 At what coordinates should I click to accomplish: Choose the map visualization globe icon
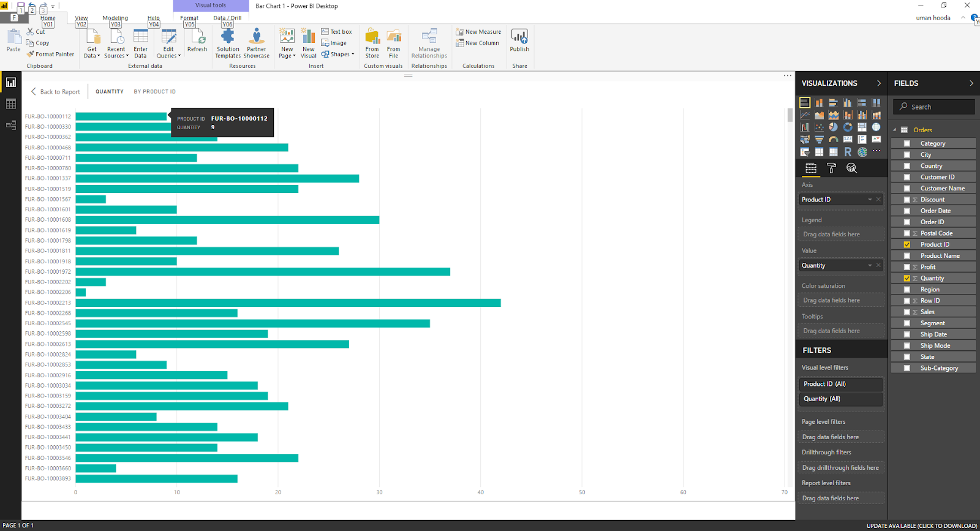point(876,127)
